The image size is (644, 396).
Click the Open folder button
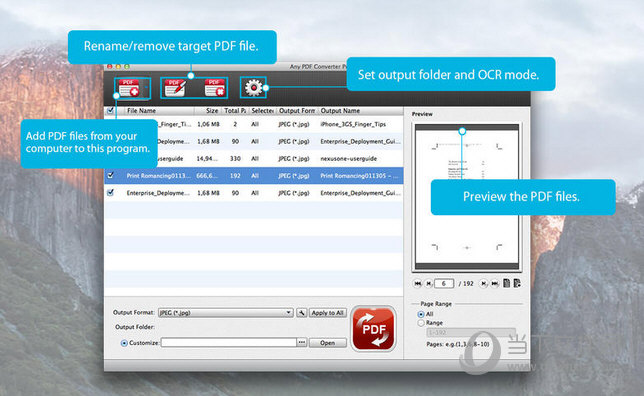point(327,343)
